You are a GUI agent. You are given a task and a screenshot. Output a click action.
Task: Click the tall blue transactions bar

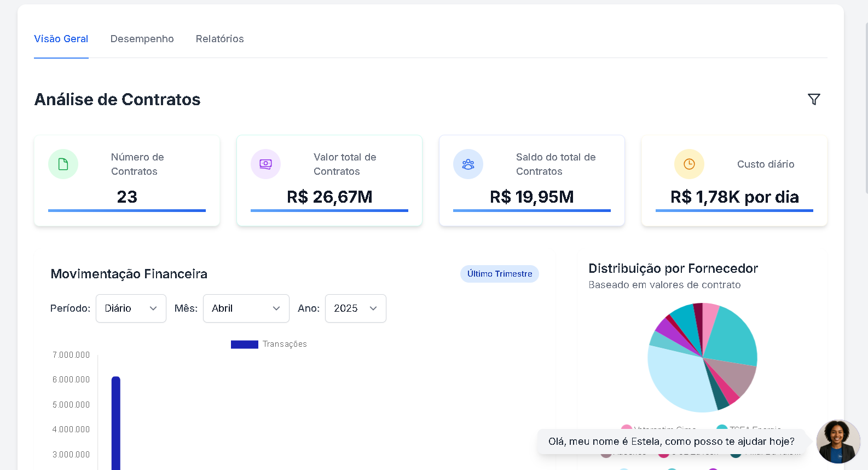pyautogui.click(x=116, y=422)
